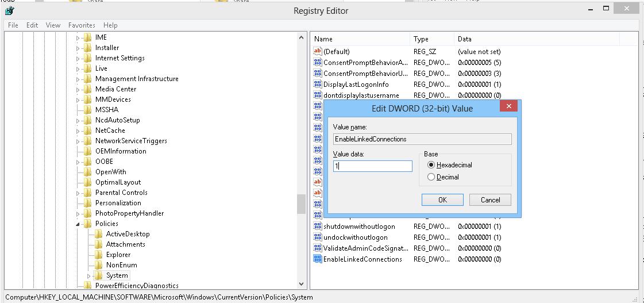Select the Explorer folder icon under Policies
Screen dimensions: 644x303
99,255
